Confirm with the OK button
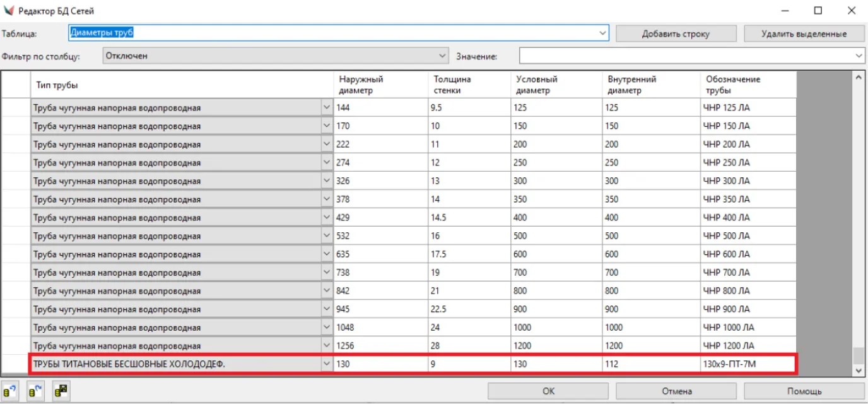 [549, 391]
